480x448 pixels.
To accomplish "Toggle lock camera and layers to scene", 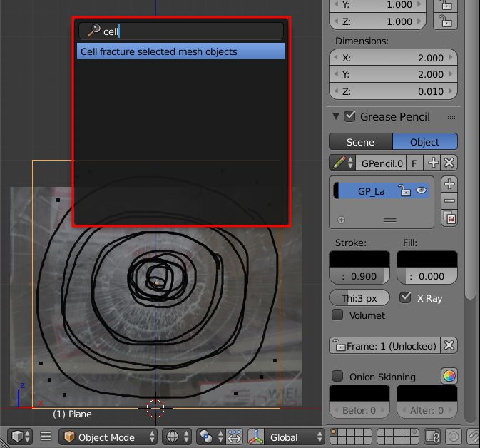I will point(432,437).
